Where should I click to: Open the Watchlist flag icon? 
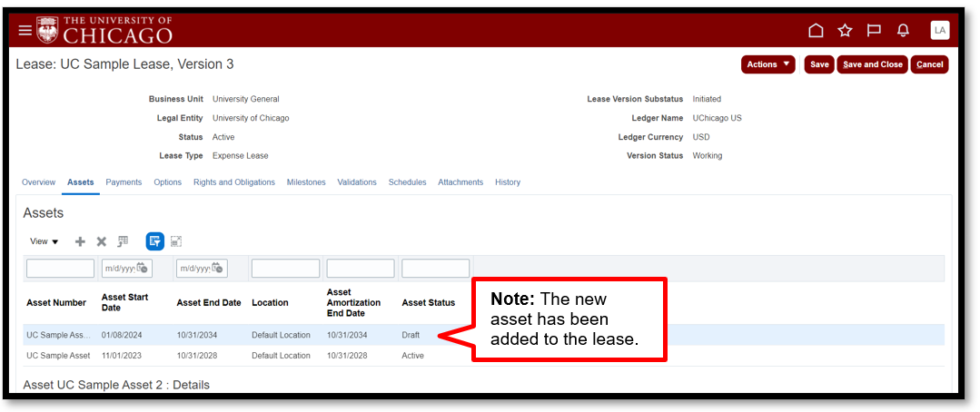[x=874, y=31]
